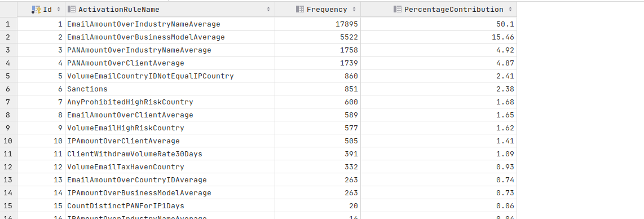The width and height of the screenshot is (644, 219).
Task: Select row number 6 in gutter
Action: tap(8, 89)
